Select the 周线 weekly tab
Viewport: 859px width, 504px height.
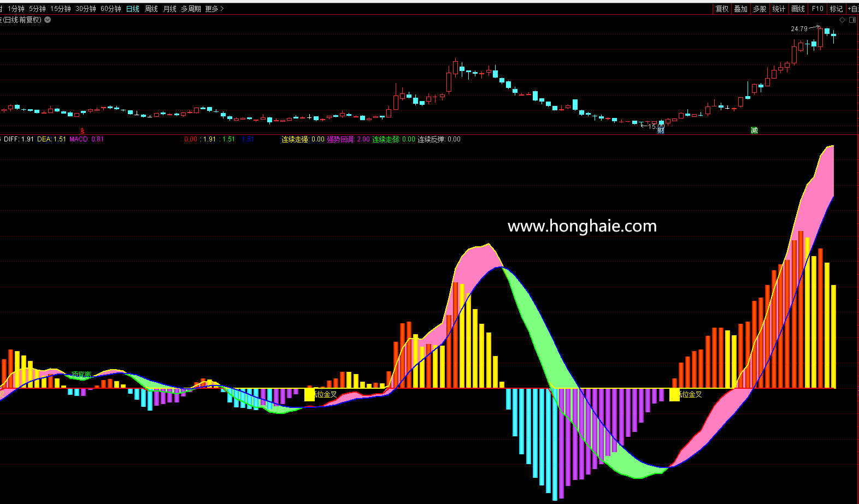coord(151,9)
